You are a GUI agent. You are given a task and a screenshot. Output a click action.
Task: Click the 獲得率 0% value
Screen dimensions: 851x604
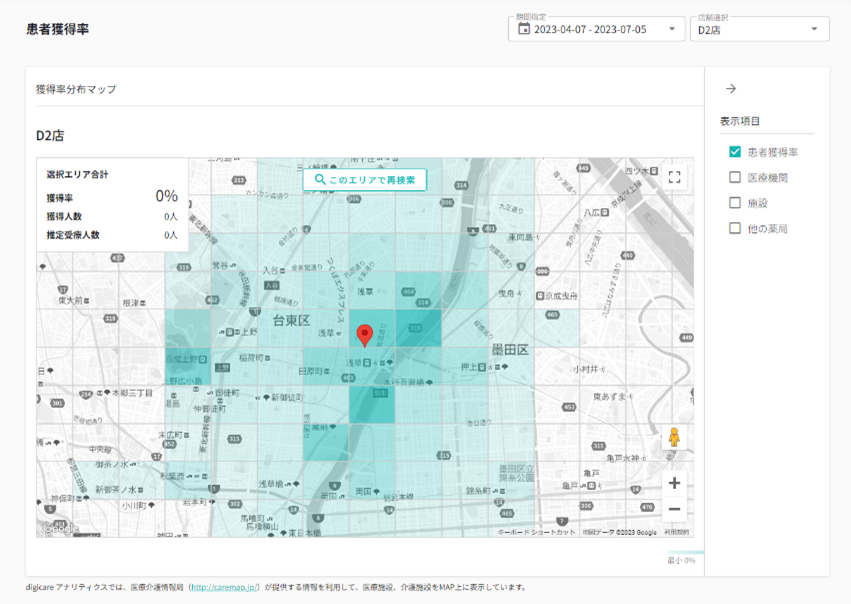coord(167,196)
